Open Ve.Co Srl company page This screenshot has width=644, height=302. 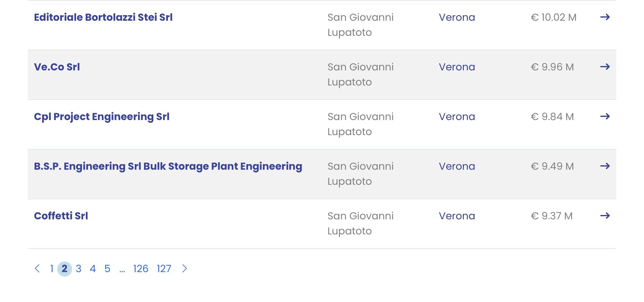tap(57, 67)
